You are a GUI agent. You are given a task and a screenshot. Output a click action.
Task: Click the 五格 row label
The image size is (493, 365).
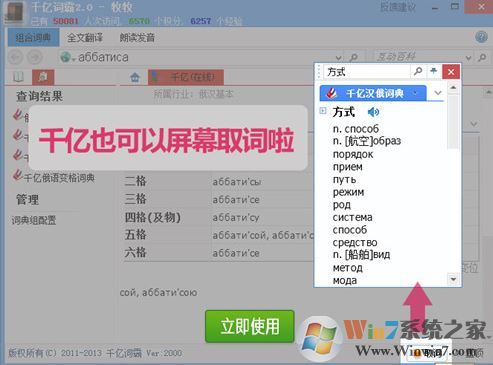coord(135,235)
